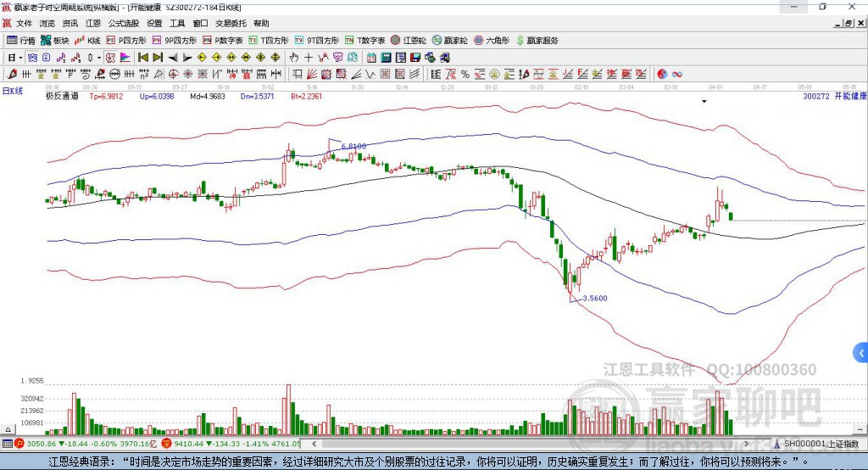The height and width of the screenshot is (470, 868).
Task: Open the 江恩 menu
Action: (93, 23)
